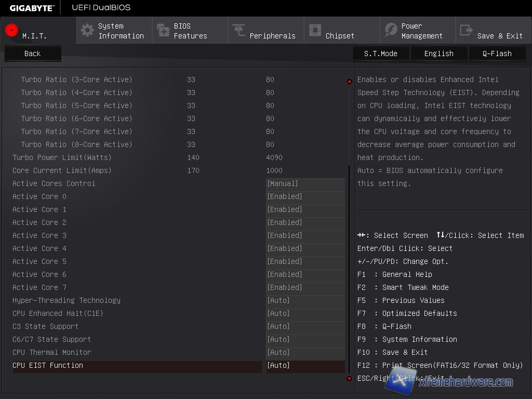
Task: Open the CPU EIST Function dropdown
Action: coord(305,366)
